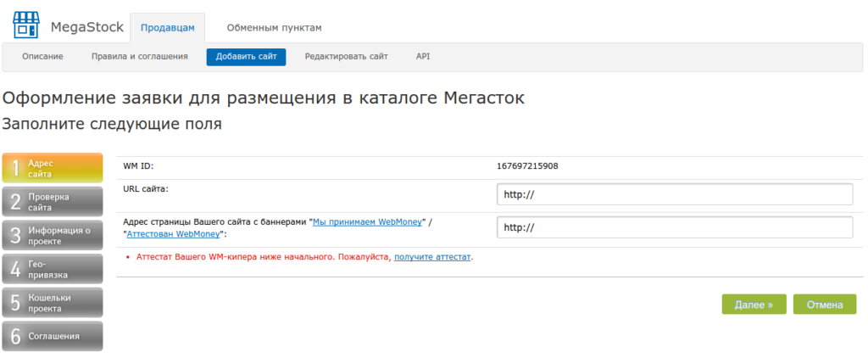Select the Добавить сайт button
The width and height of the screenshot is (868, 358).
pyautogui.click(x=247, y=57)
